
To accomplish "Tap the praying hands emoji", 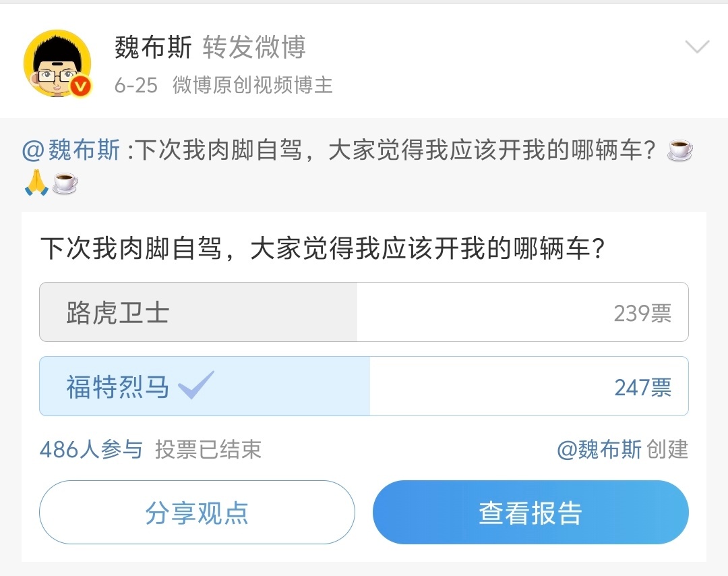I will 36,183.
